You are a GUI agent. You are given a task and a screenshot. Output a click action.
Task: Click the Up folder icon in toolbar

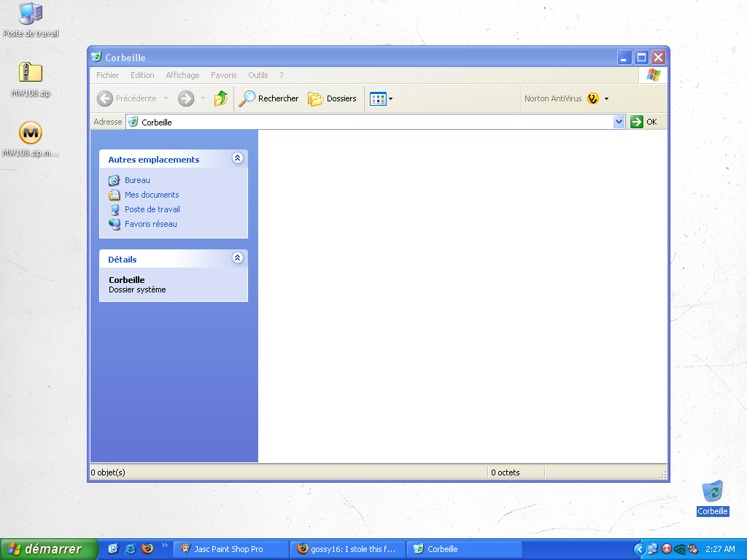[220, 98]
